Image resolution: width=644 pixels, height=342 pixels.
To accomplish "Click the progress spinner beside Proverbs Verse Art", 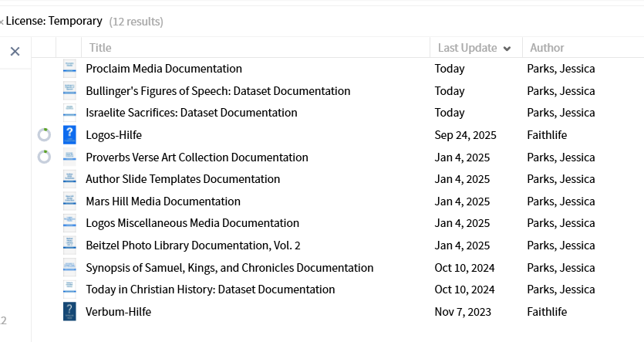I will pyautogui.click(x=44, y=157).
